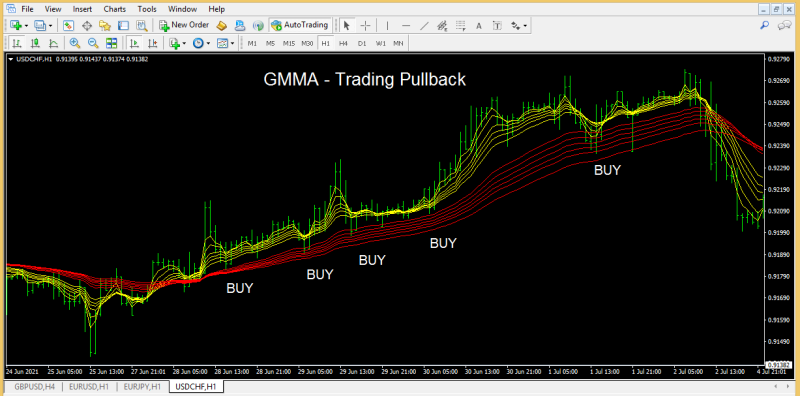The width and height of the screenshot is (800, 396).
Task: Expand the Arrows objects dropdown
Action: [x=526, y=26]
